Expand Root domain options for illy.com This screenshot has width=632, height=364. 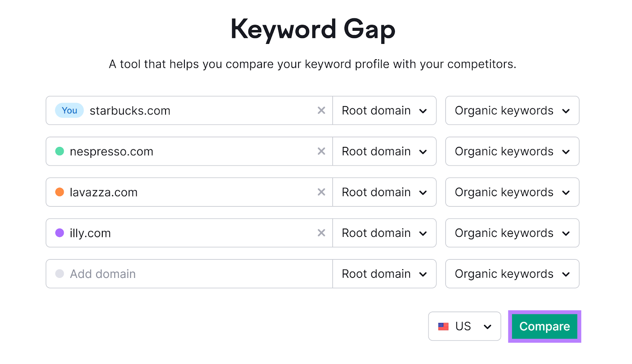pyautogui.click(x=384, y=233)
